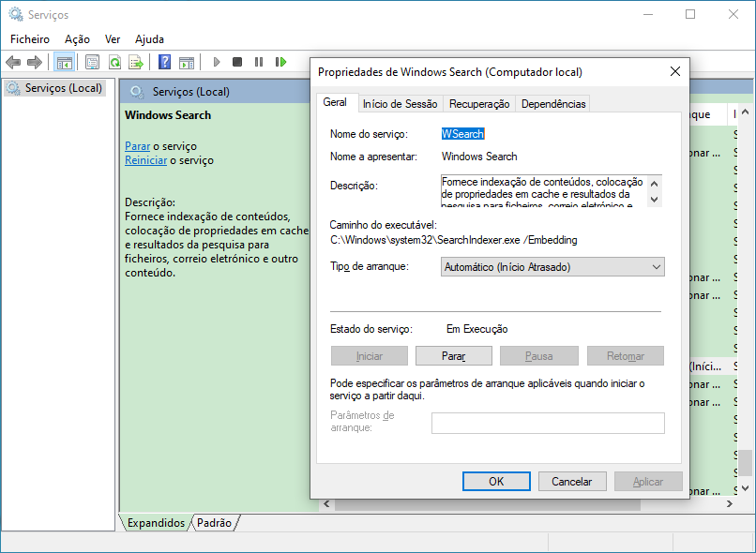The width and height of the screenshot is (756, 553).
Task: Open the Ação menu
Action: 77,39
